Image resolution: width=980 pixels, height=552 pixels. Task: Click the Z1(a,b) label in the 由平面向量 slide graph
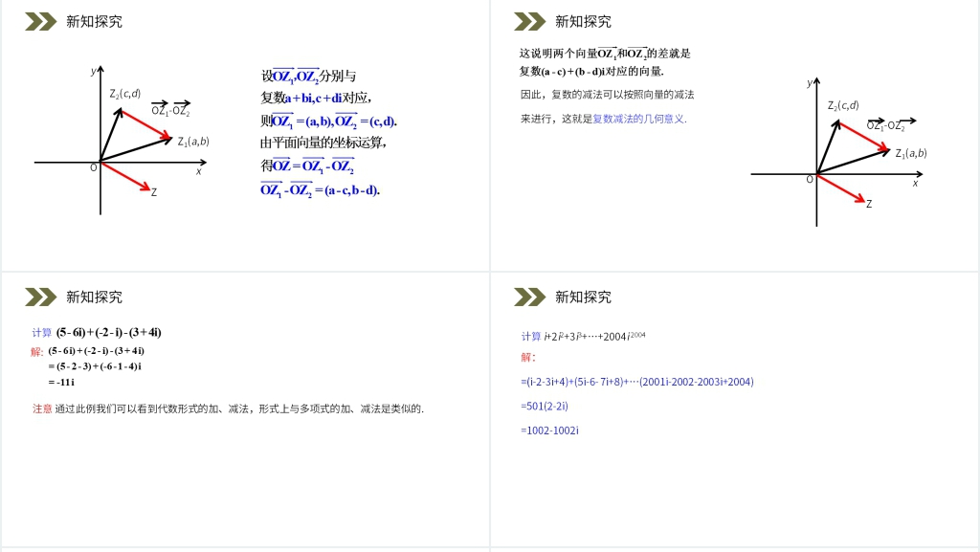193,142
